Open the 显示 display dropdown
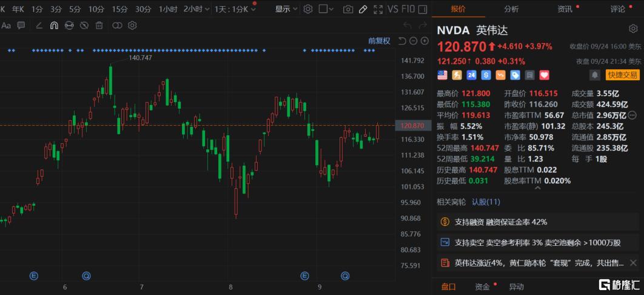This screenshot has width=644, height=295. tap(286, 9)
